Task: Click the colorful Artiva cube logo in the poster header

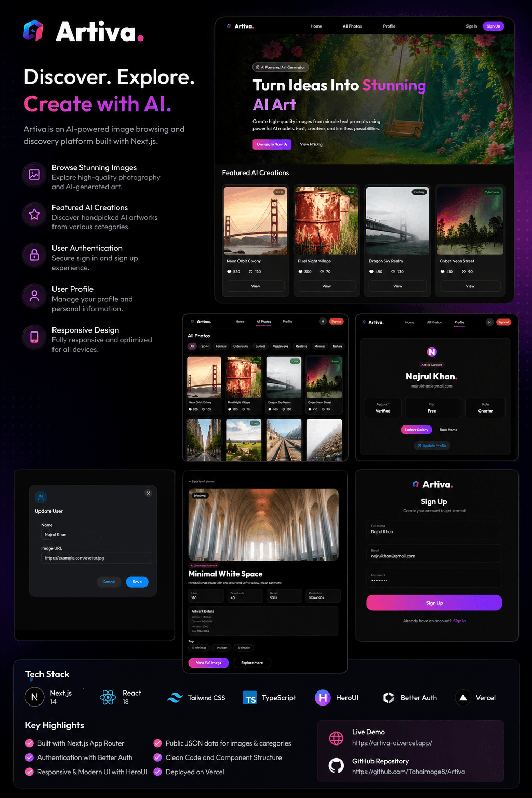Action: tap(33, 30)
